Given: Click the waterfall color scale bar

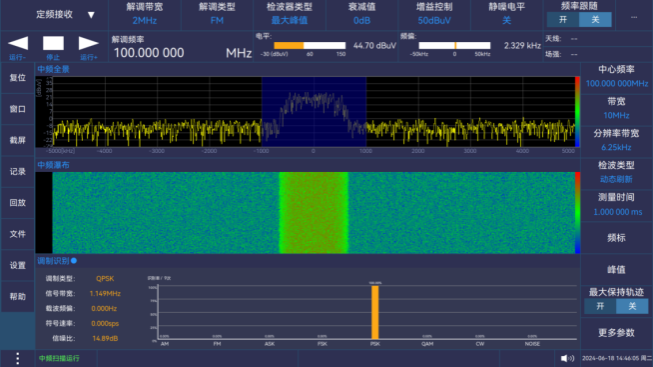Looking at the screenshot, I should click(x=577, y=213).
